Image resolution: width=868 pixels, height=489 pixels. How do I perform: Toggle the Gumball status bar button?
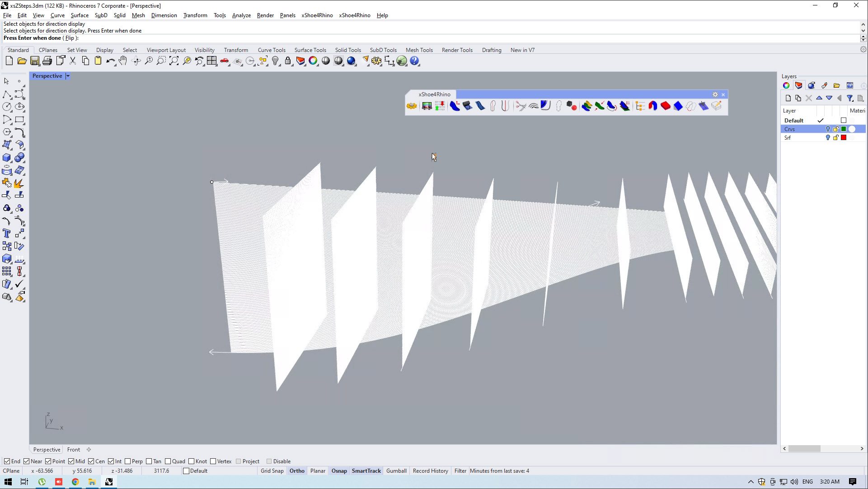(396, 471)
